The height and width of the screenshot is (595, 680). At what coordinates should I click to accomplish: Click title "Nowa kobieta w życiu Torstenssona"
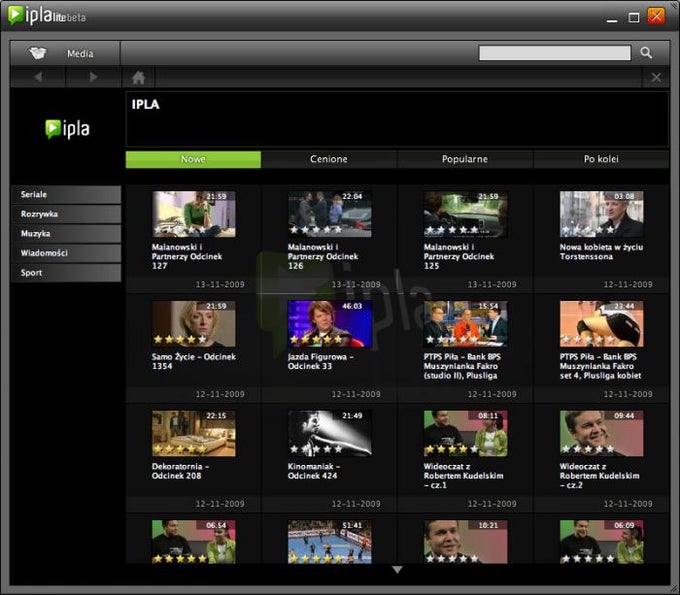(601, 252)
